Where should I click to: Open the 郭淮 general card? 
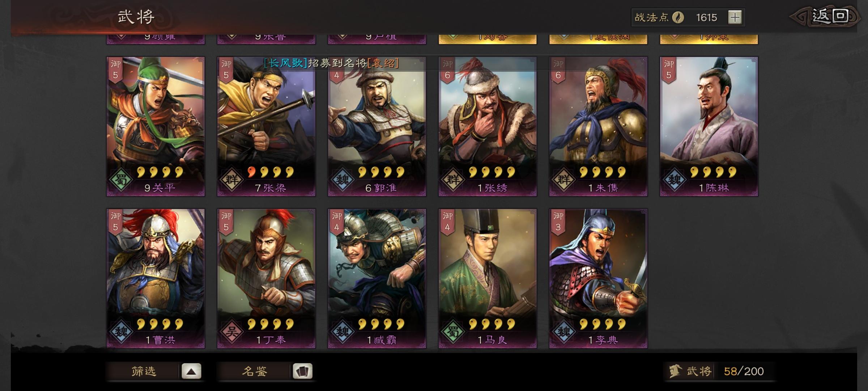click(377, 127)
